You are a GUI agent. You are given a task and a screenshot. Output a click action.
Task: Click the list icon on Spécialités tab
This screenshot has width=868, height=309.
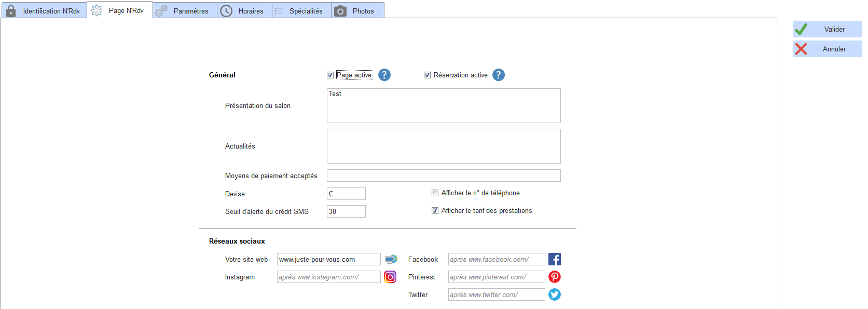pos(279,11)
